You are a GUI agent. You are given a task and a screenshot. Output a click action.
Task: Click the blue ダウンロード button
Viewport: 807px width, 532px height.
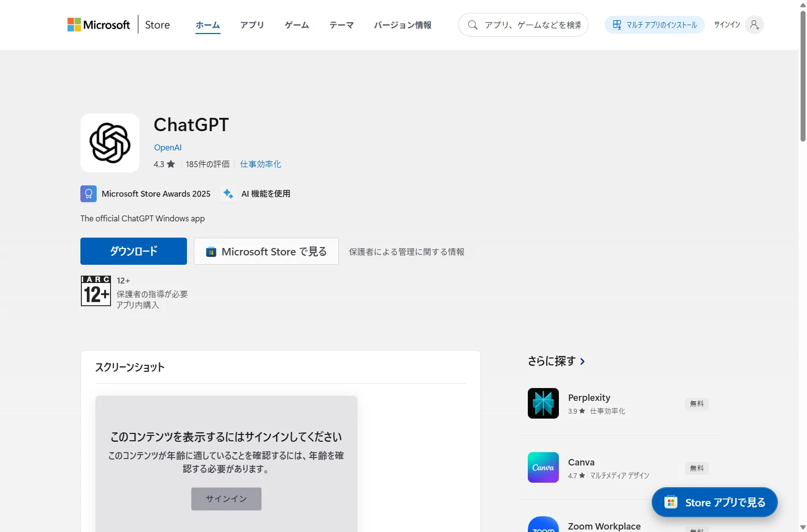[134, 251]
